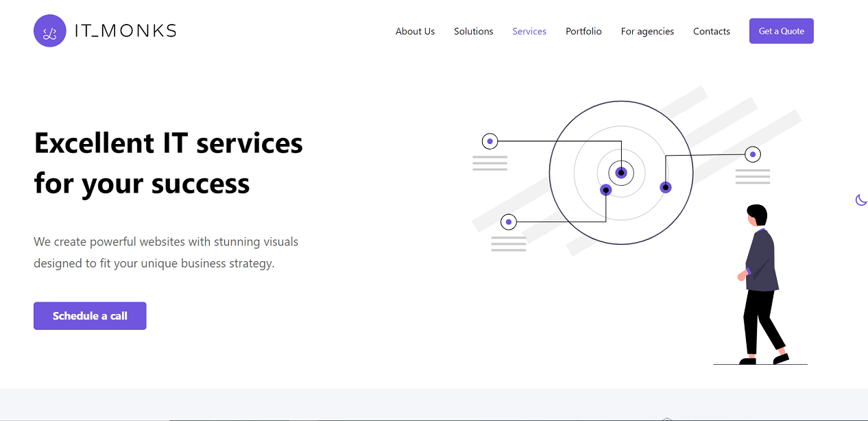The width and height of the screenshot is (868, 421).
Task: Click the IT_MONKS wordmark text
Action: (x=124, y=30)
